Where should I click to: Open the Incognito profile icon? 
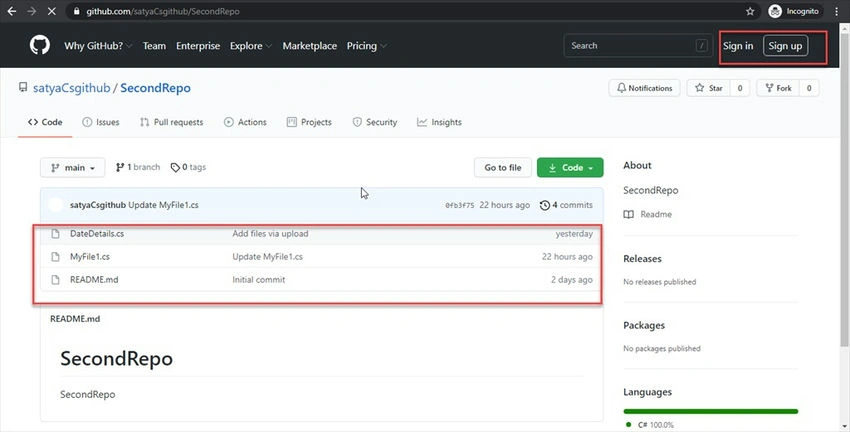775,11
